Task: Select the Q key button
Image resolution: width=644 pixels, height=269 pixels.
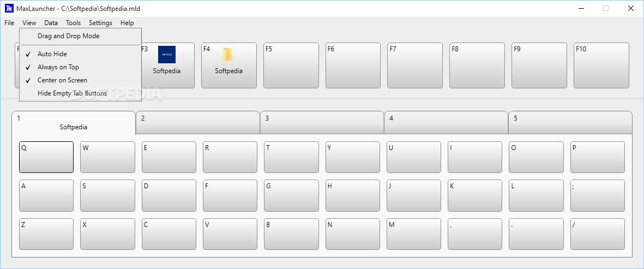Action: 46,157
